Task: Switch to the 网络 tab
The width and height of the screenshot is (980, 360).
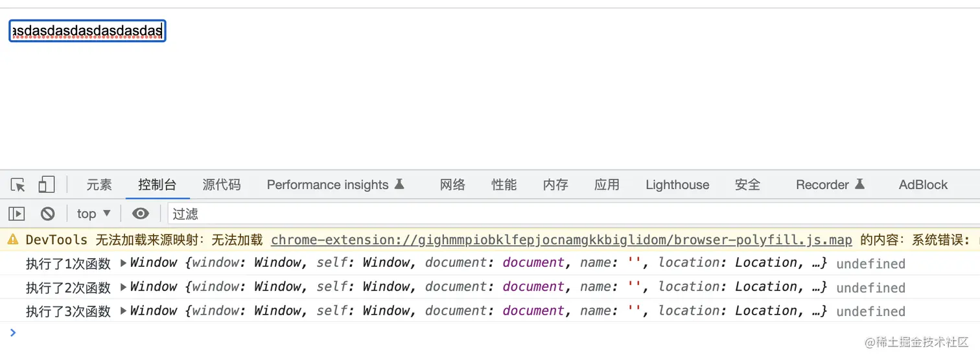Action: pyautogui.click(x=452, y=185)
